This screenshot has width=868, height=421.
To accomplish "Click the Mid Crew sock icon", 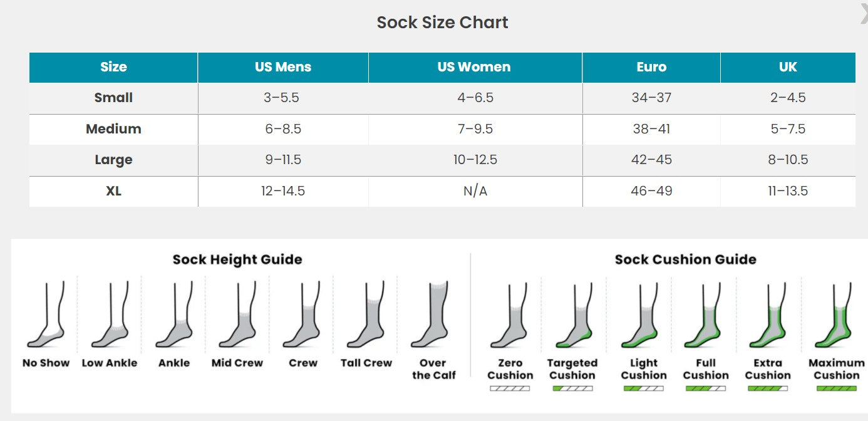I will tap(237, 316).
